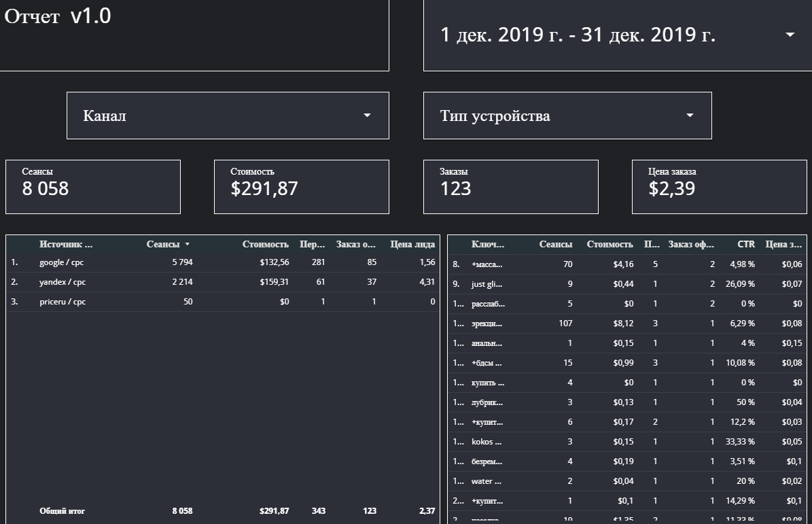Sort source table by Цена лида column
812x524 pixels.
412,245
